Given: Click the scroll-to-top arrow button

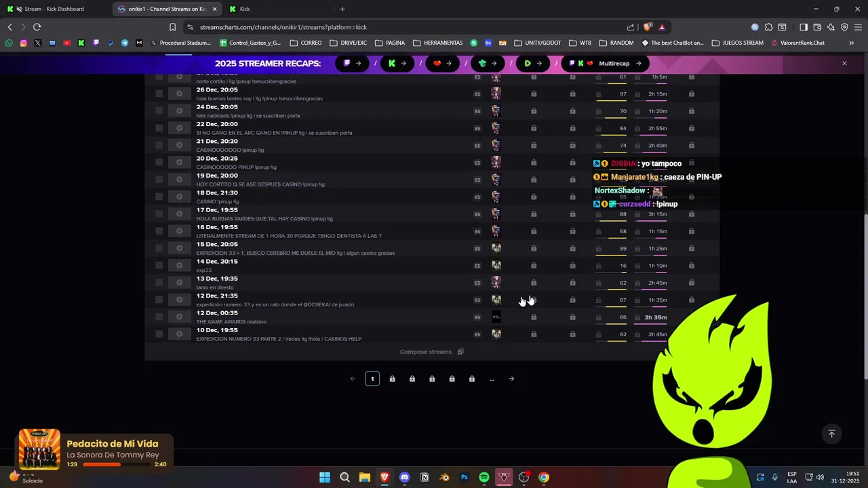Looking at the screenshot, I should (831, 434).
